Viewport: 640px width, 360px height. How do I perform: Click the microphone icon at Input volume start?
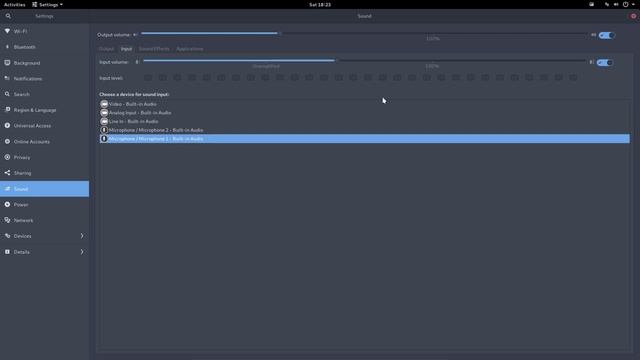(137, 62)
